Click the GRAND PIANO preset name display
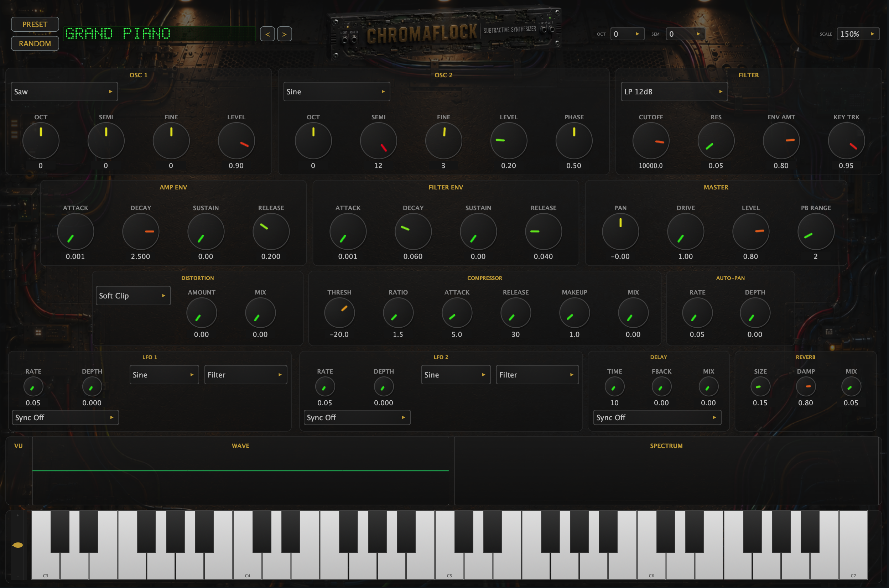Image resolution: width=889 pixels, height=588 pixels. point(159,34)
